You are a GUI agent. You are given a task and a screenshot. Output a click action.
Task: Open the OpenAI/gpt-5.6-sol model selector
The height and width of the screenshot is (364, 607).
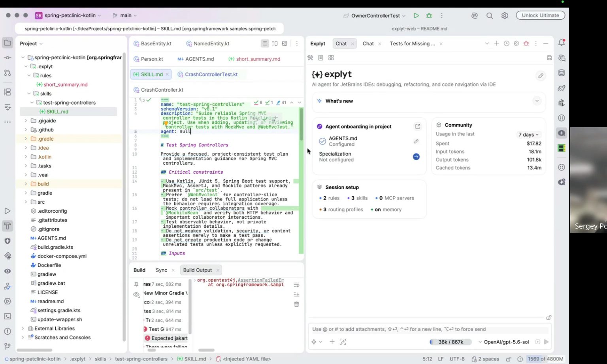pos(503,342)
